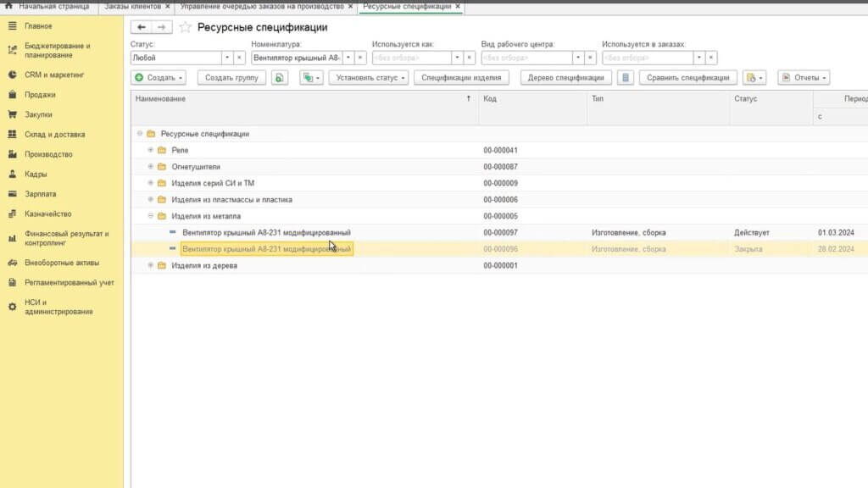Viewport: 868px width, 488px height.
Task: Click the Сравнить спецификации button
Action: tap(687, 78)
